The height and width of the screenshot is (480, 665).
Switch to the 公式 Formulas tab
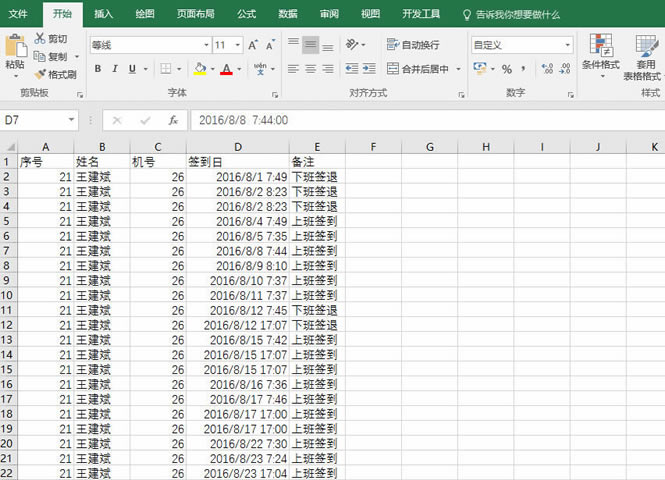click(x=246, y=14)
